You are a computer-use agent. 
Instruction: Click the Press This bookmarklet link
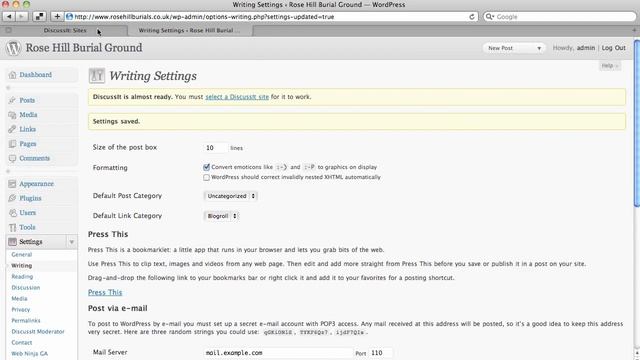pos(105,292)
